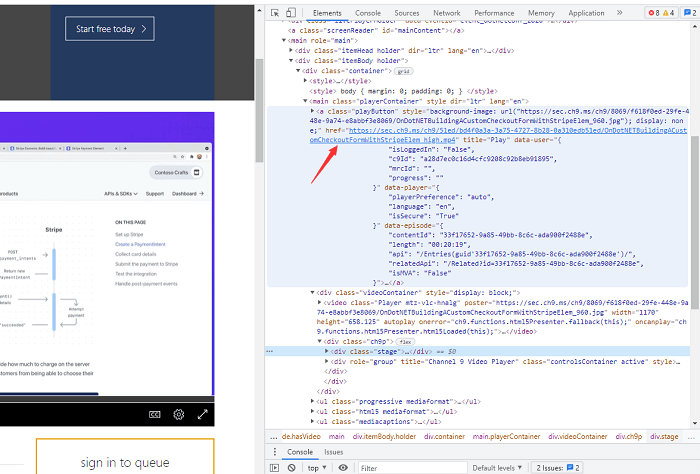The image size is (700, 474).
Task: Open the video player settings gear
Action: (179, 414)
